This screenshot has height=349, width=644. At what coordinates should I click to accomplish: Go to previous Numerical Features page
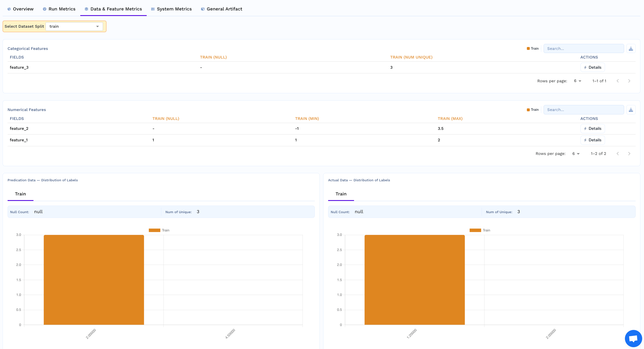tap(618, 154)
